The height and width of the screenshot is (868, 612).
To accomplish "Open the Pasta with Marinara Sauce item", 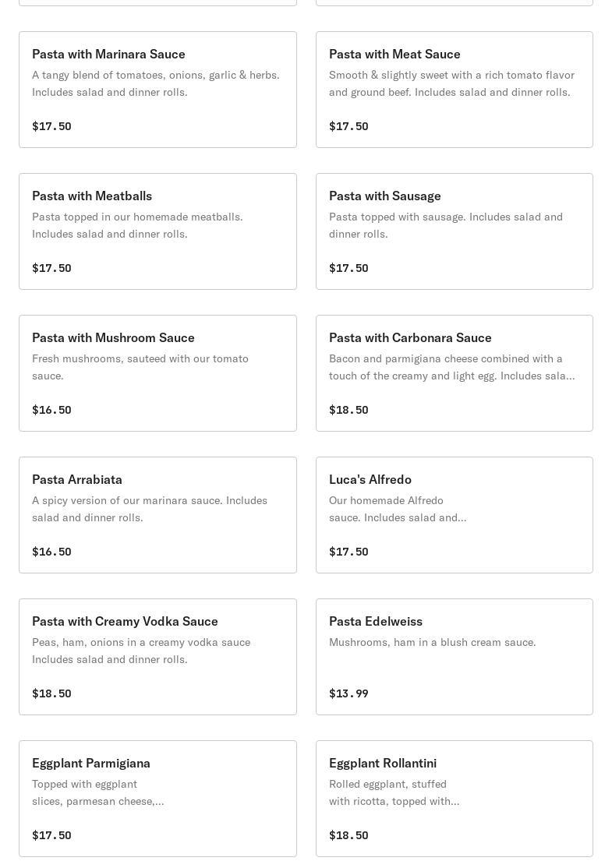I will (x=157, y=90).
